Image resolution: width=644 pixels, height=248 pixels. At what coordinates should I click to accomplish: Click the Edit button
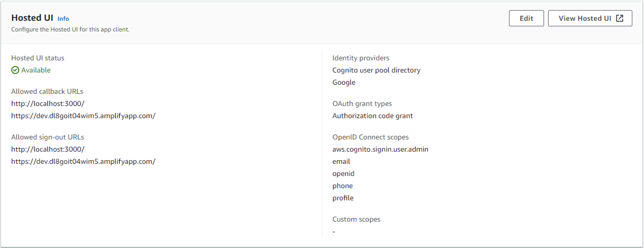tap(526, 18)
